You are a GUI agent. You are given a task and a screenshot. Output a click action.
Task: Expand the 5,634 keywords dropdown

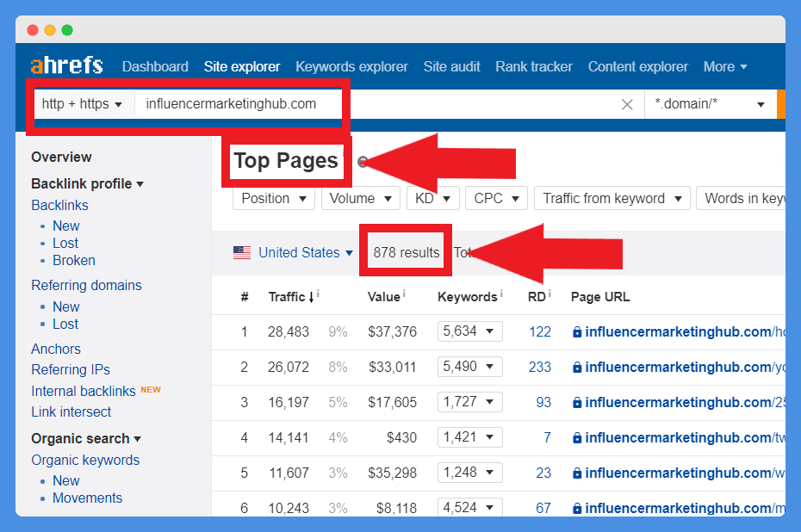point(470,331)
